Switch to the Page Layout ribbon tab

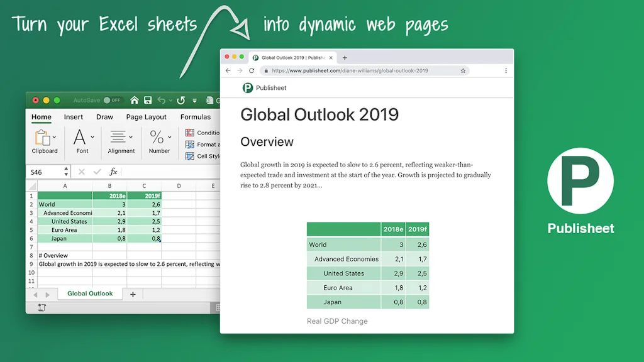point(146,117)
